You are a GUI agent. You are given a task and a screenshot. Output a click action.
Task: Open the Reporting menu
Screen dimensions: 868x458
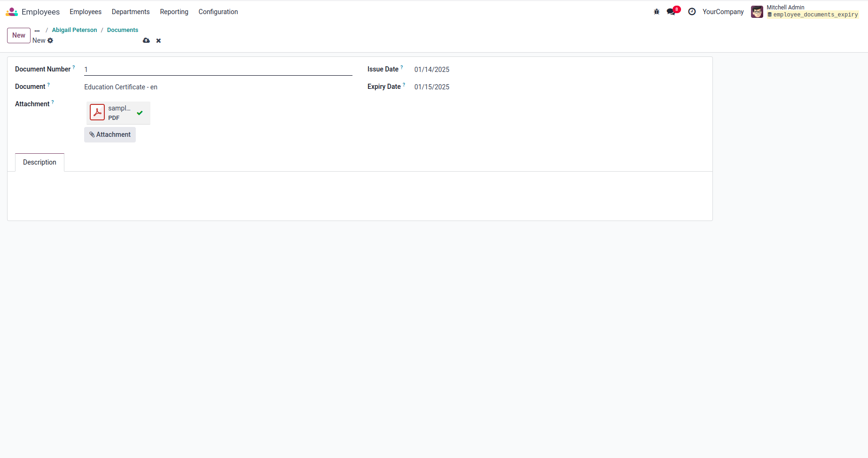[174, 12]
